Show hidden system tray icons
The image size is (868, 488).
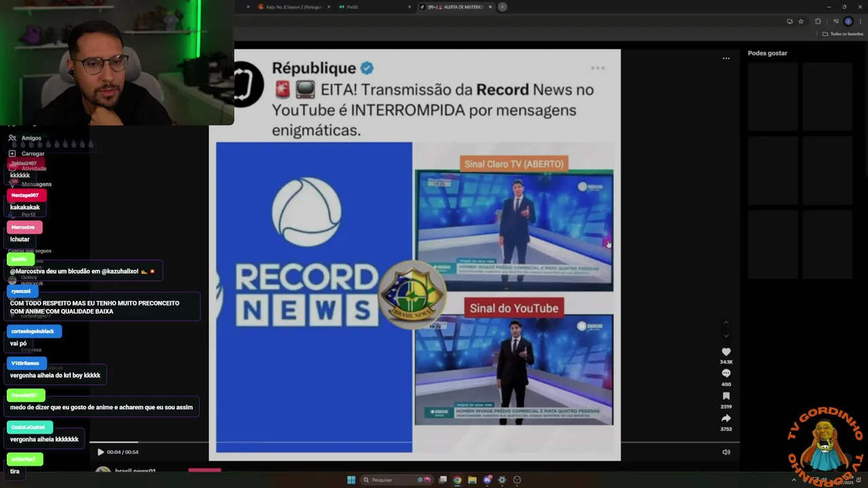(x=794, y=480)
